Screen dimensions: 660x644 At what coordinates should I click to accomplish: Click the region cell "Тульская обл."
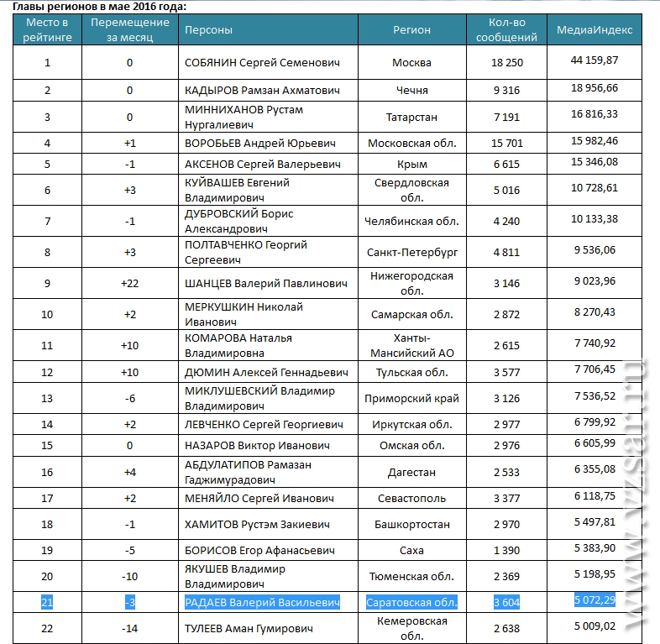[412, 373]
